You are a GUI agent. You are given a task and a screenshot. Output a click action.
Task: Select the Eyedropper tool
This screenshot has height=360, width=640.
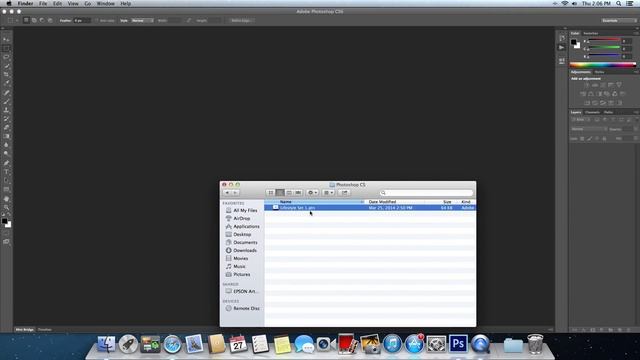tap(6, 83)
